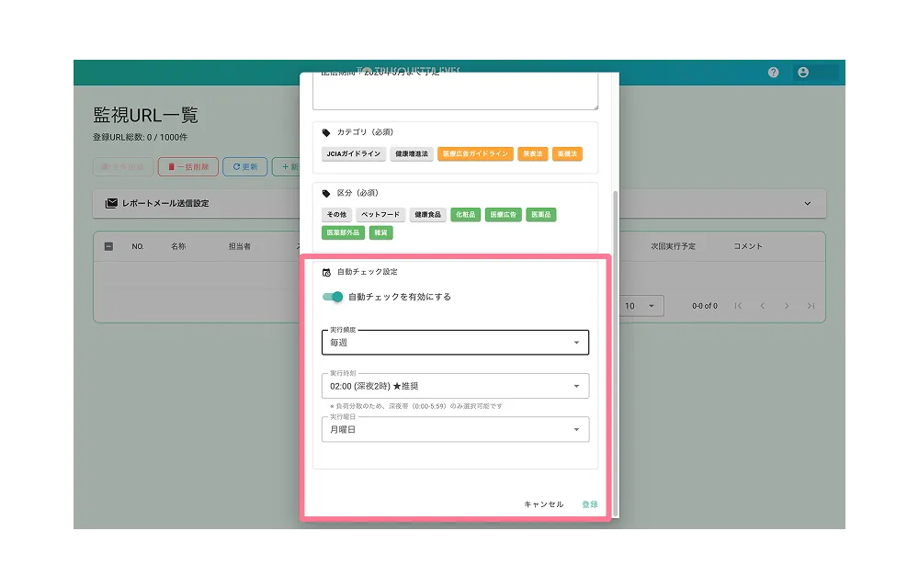Image resolution: width=919 pixels, height=588 pixels.
Task: Toggle the 医療広告ガイドライン category chip
Action: 475,154
